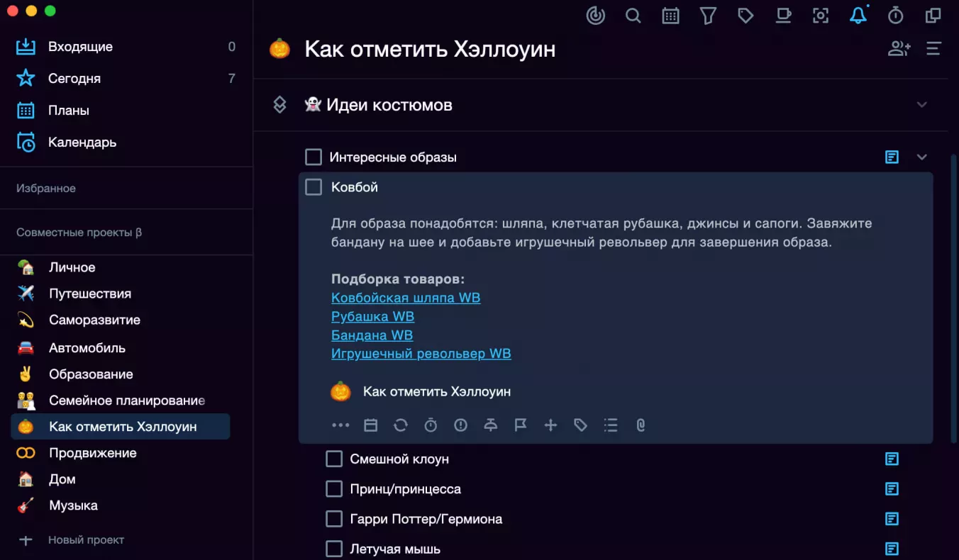The height and width of the screenshot is (560, 959).
Task: Follow the Бандана WB link
Action: pyautogui.click(x=372, y=335)
